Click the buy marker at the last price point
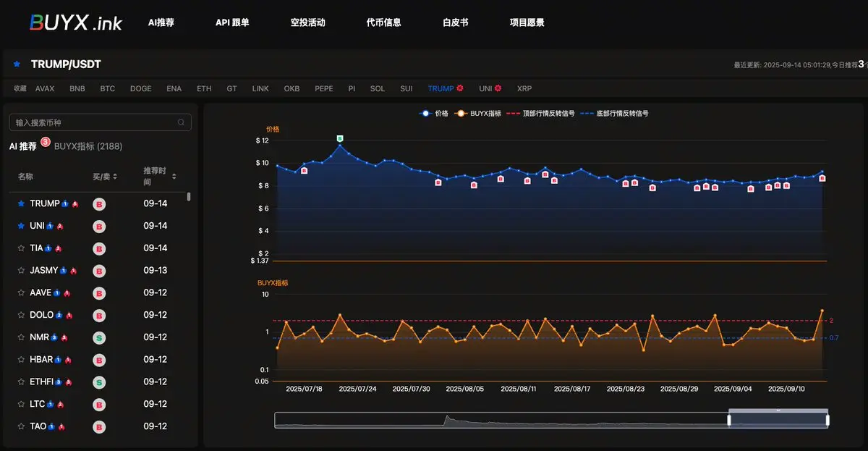Image resolution: width=868 pixels, height=451 pixels. click(x=822, y=178)
